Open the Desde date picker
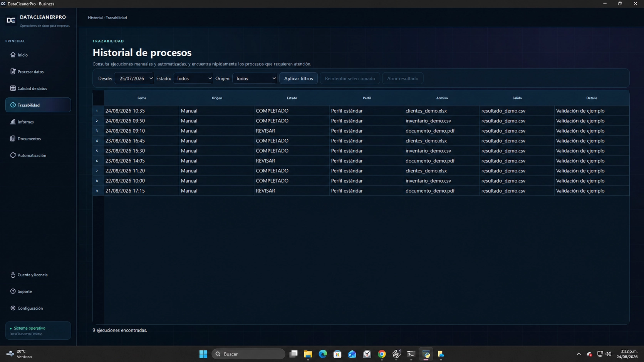Screen dimensions: 644x362 click(x=134, y=78)
